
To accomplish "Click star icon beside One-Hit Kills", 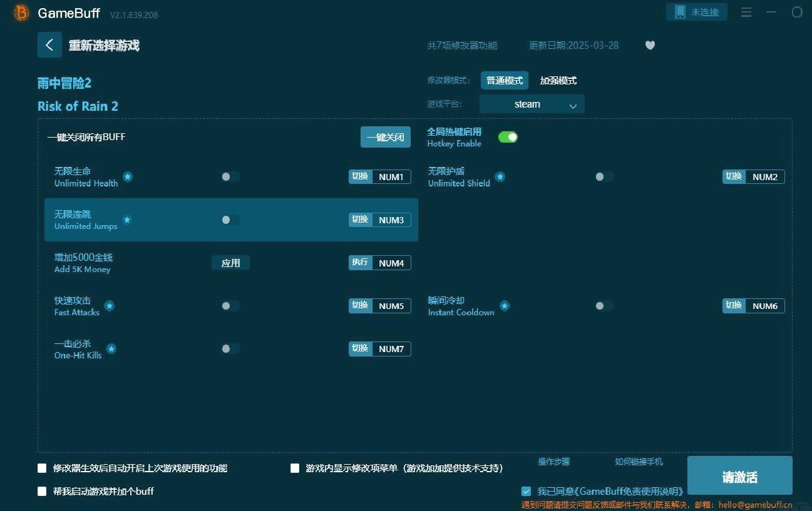I will (111, 349).
